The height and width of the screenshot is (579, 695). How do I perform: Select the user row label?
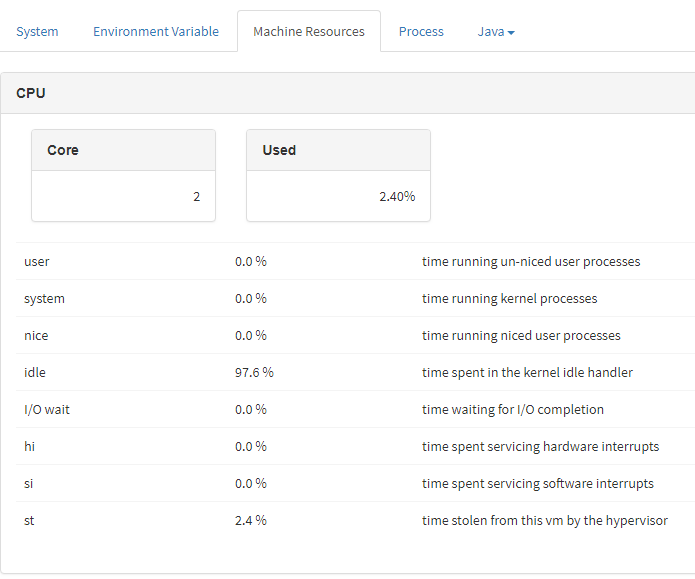pyautogui.click(x=37, y=261)
